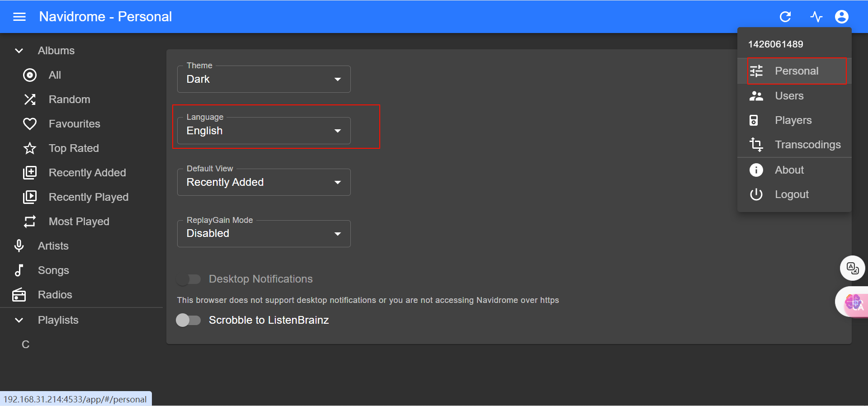Go to Radios page
Screen dimensions: 868x406
tap(81, 295)
